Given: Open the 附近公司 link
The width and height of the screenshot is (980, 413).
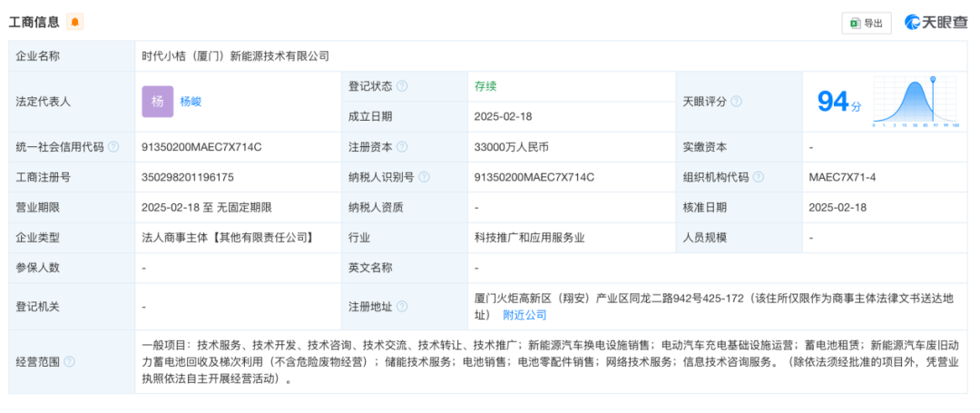Looking at the screenshot, I should [x=525, y=315].
